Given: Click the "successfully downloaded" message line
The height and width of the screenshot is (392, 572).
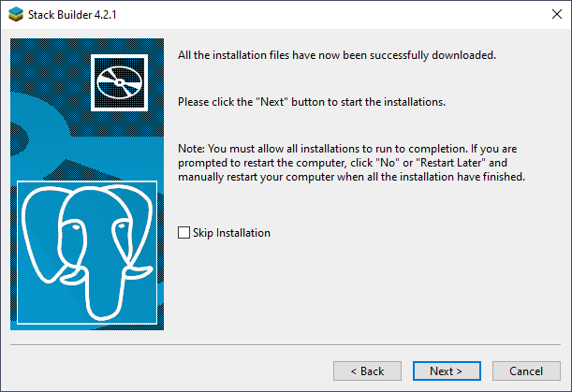Looking at the screenshot, I should [x=336, y=55].
